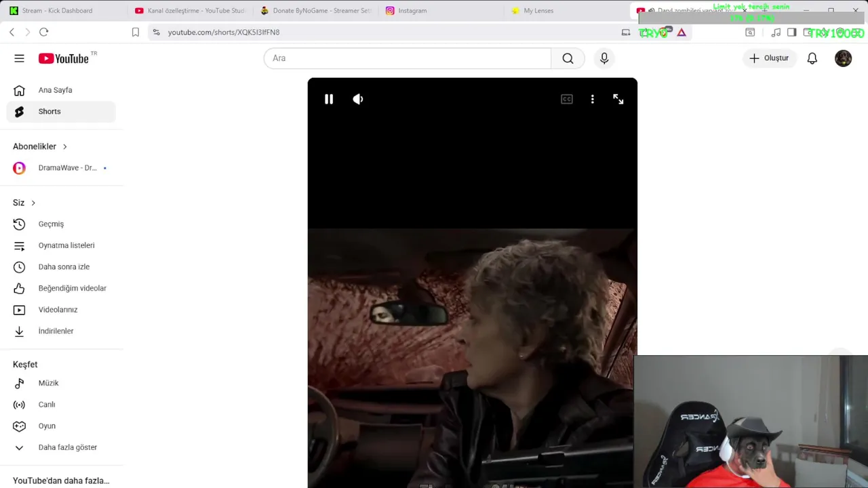868x488 pixels.
Task: Open Geçmiş history page
Action: click(61, 224)
